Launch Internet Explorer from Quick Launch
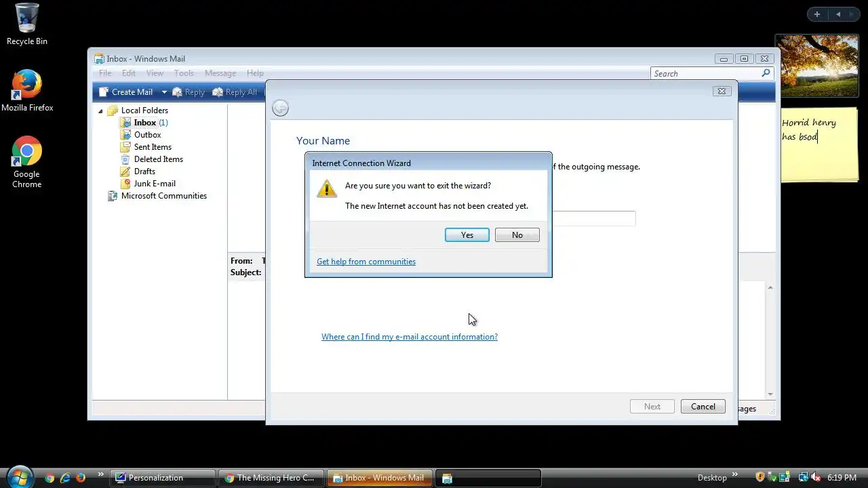This screenshot has height=488, width=868. click(65, 478)
